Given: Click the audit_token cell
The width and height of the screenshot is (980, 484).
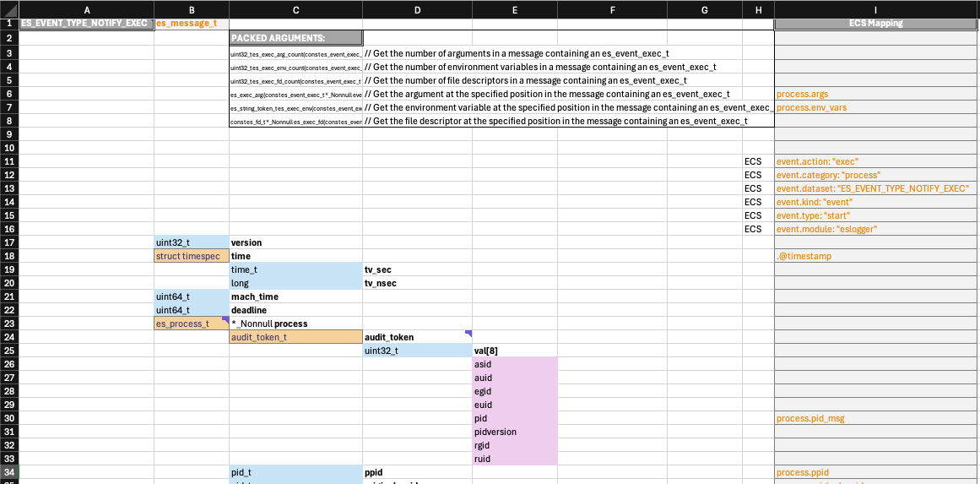Looking at the screenshot, I should click(x=418, y=337).
